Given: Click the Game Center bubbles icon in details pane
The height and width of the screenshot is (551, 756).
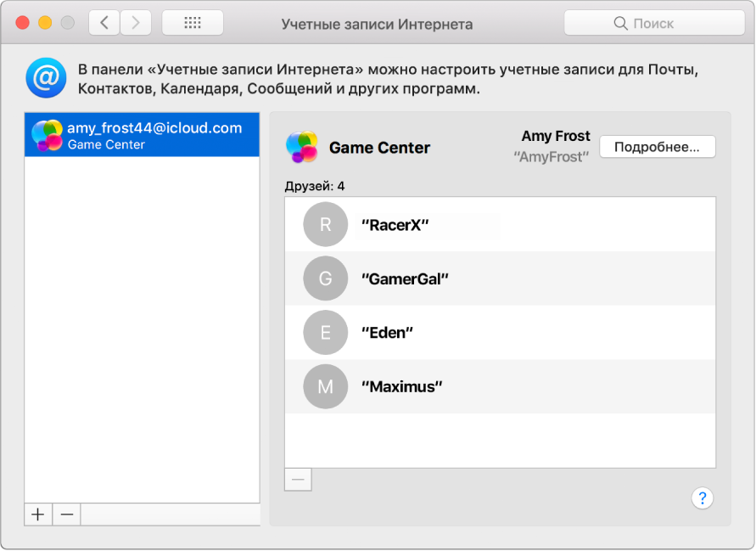Looking at the screenshot, I should pos(302,147).
